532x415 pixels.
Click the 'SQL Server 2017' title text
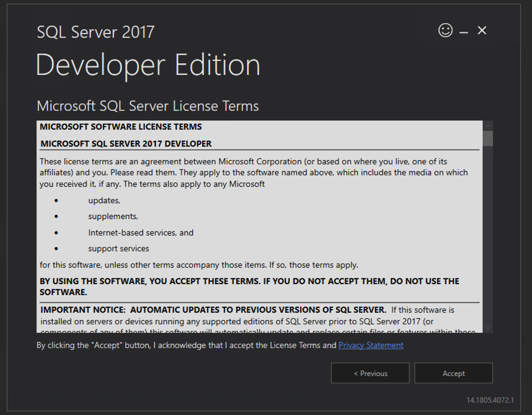(96, 32)
